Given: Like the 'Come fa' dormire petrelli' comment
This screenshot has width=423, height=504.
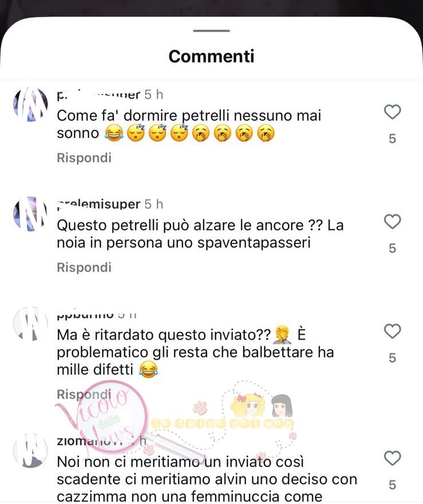Looking at the screenshot, I should [393, 112].
